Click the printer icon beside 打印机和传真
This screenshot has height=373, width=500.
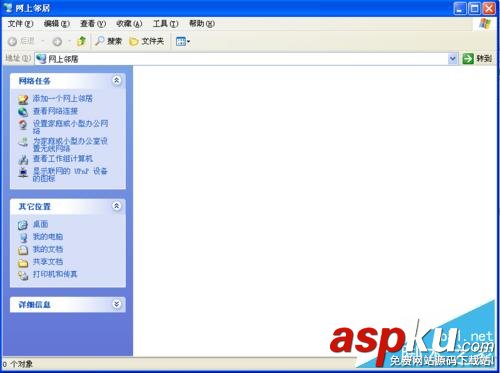23,275
